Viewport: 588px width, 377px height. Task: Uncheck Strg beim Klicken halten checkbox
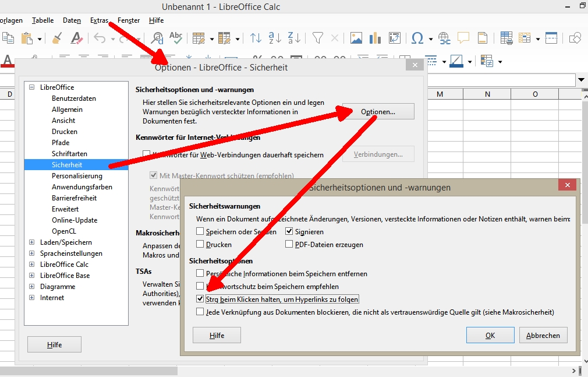[200, 299]
